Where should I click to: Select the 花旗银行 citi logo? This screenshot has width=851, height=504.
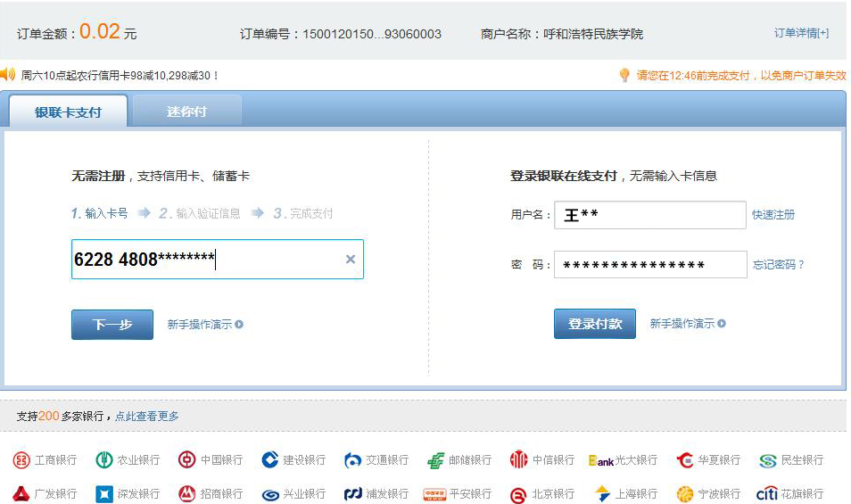coord(767,493)
